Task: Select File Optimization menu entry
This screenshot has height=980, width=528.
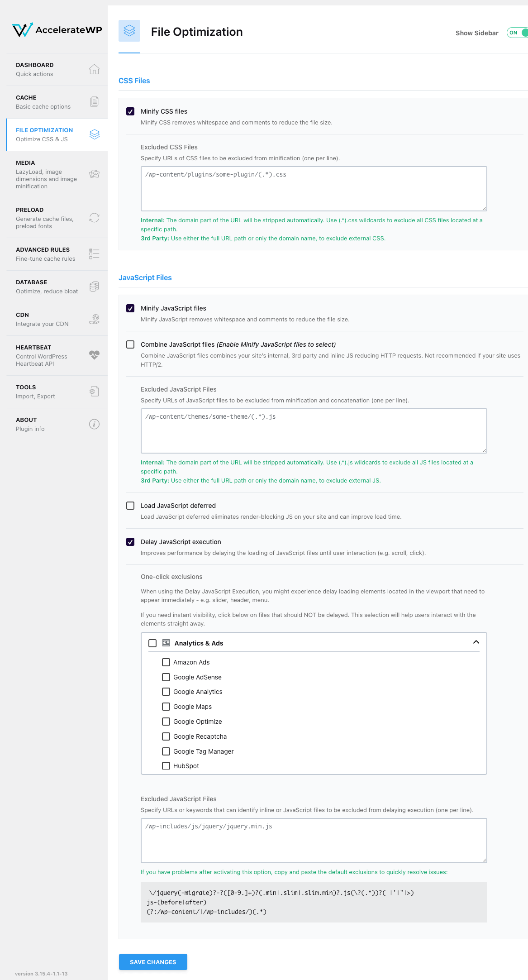Action: (x=57, y=134)
